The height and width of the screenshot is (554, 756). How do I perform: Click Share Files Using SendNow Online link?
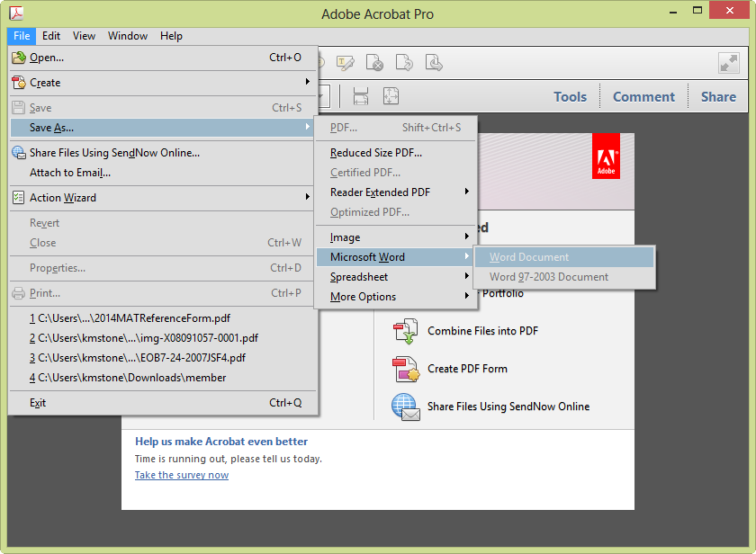508,407
